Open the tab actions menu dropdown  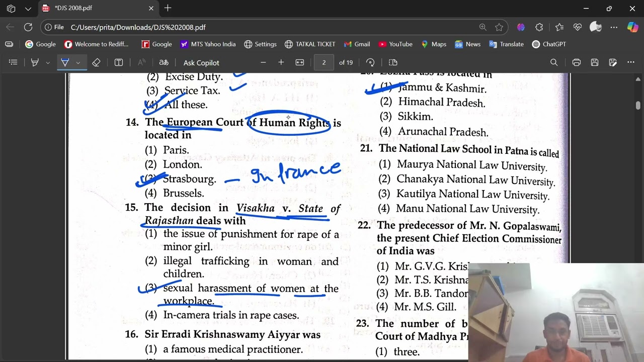[x=28, y=8]
